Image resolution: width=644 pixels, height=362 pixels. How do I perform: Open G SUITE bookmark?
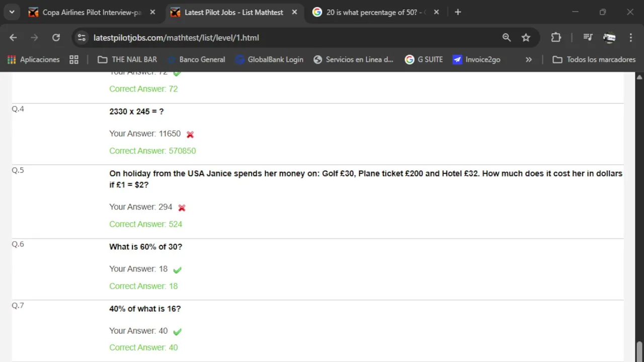(424, 59)
